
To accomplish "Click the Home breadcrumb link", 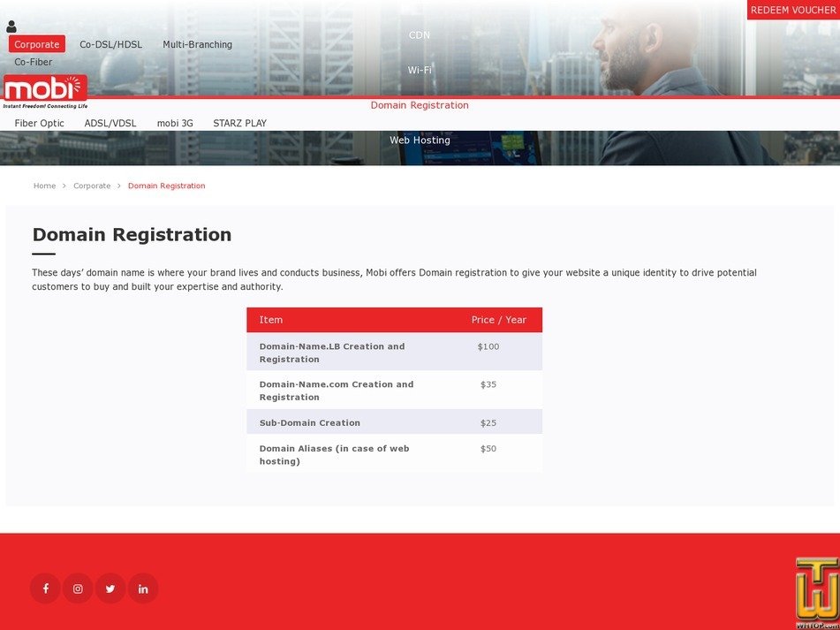I will [44, 186].
